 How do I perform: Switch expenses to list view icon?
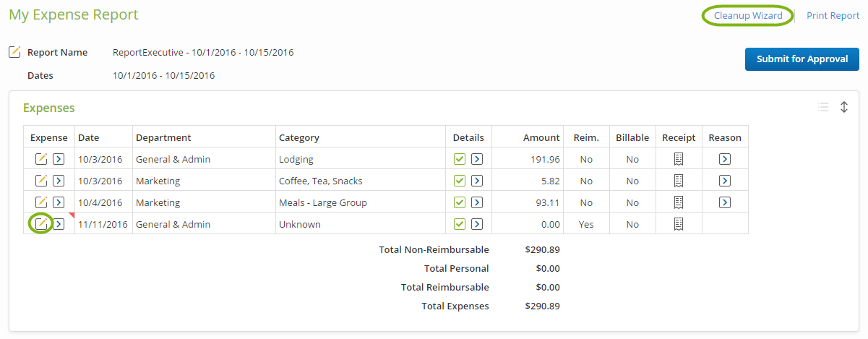pos(822,107)
